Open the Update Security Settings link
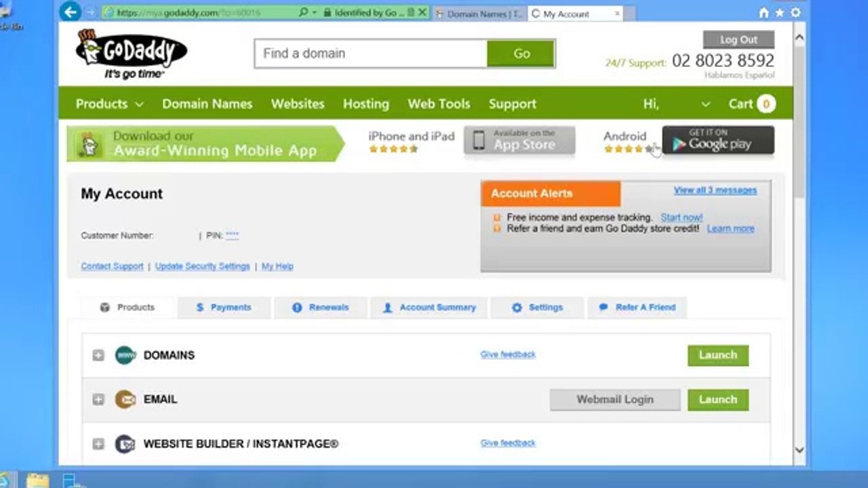Image resolution: width=868 pixels, height=488 pixels. click(x=202, y=266)
